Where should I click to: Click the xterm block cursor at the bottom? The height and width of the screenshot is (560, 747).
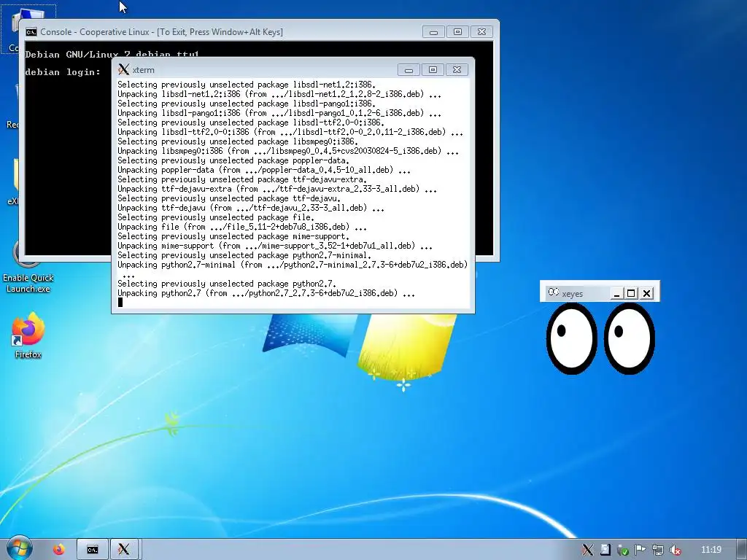click(x=120, y=302)
